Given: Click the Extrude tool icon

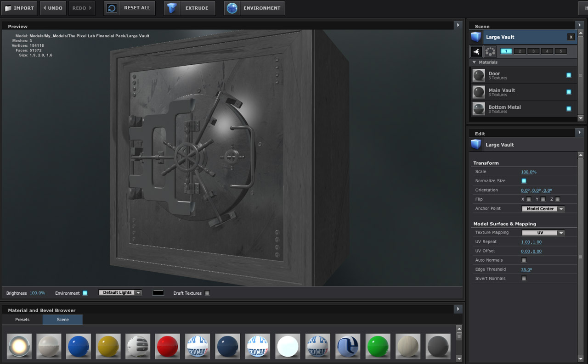Looking at the screenshot, I should click(x=172, y=8).
